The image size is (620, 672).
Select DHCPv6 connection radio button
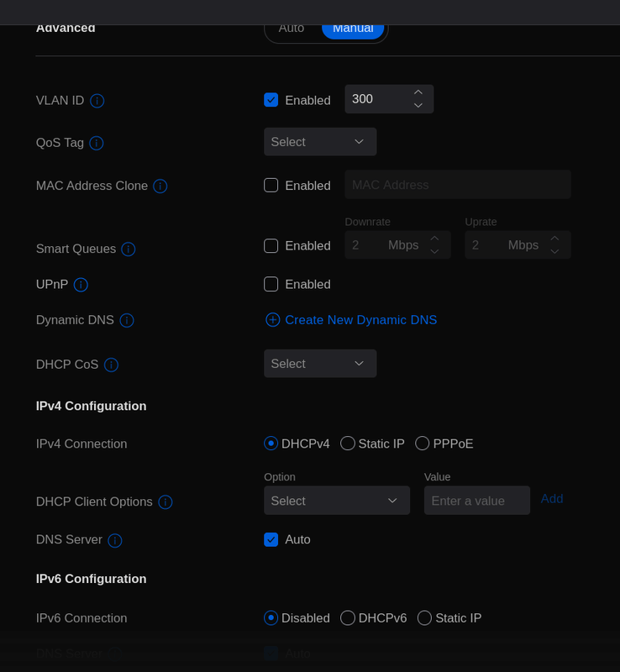pyautogui.click(x=347, y=617)
